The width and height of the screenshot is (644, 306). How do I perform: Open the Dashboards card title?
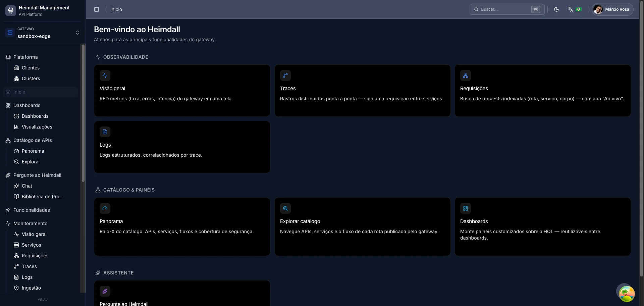pos(474,221)
